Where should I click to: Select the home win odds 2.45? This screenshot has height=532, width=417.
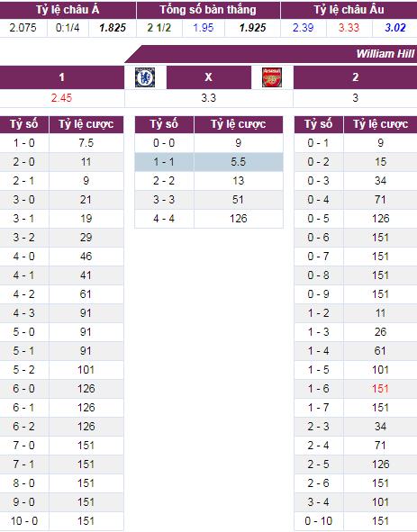62,98
